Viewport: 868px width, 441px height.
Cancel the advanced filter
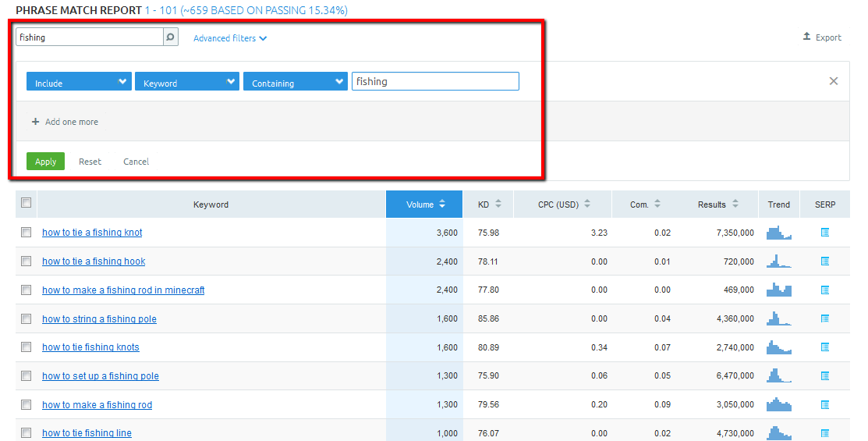pos(136,162)
